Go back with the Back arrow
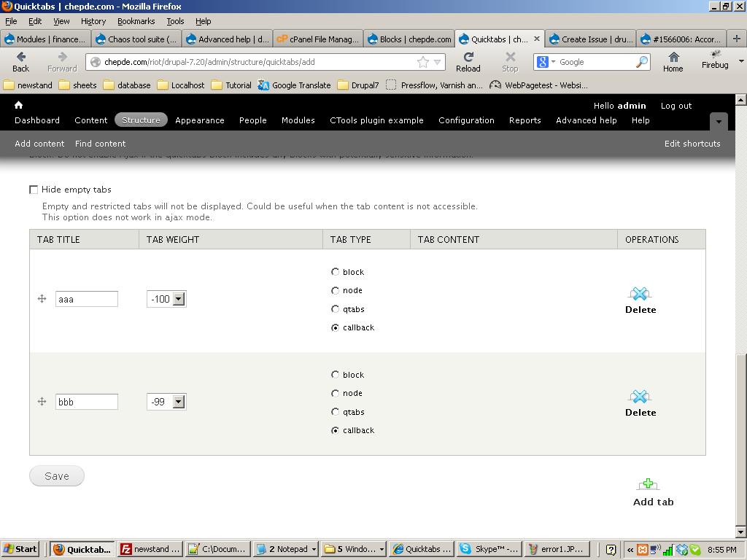 (20, 62)
